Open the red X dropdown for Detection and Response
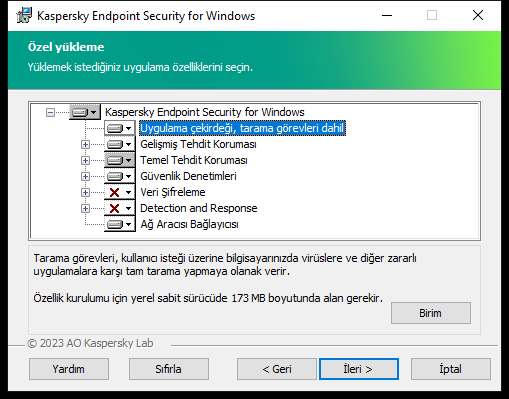 [120, 208]
